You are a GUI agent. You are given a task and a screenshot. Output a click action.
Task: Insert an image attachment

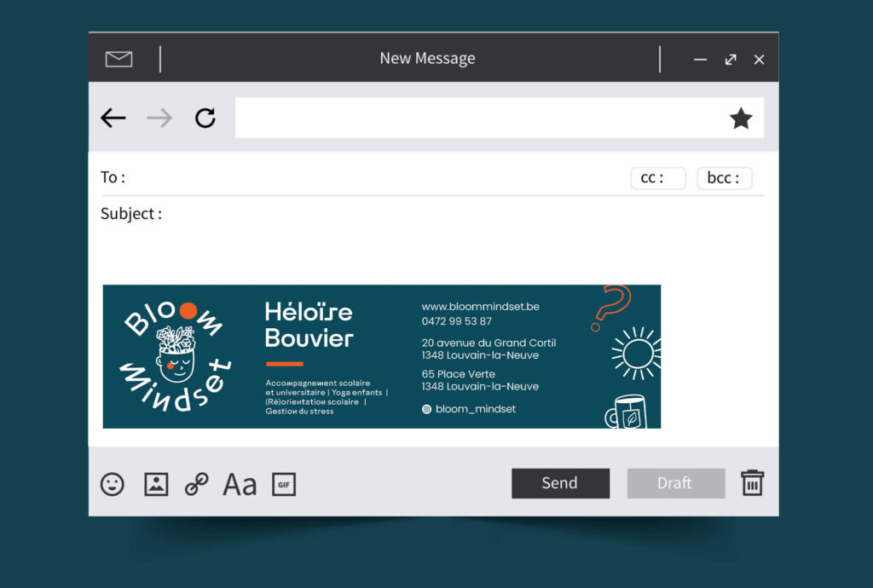pyautogui.click(x=155, y=484)
